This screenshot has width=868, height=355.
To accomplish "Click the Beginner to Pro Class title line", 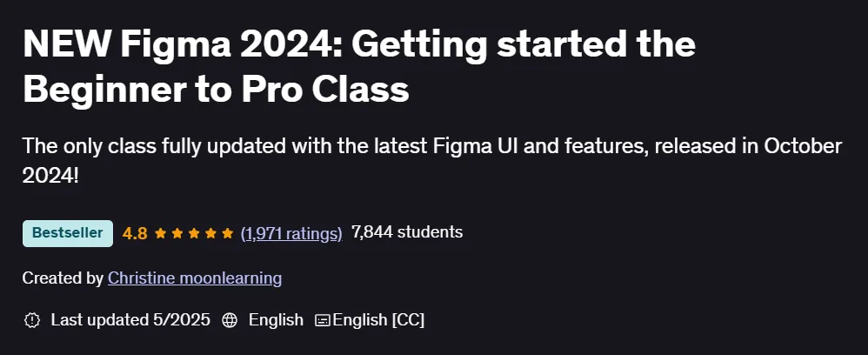I will click(216, 89).
